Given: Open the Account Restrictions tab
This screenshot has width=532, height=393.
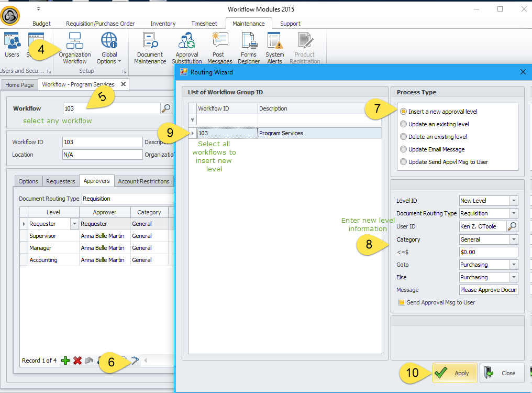Looking at the screenshot, I should (x=143, y=181).
